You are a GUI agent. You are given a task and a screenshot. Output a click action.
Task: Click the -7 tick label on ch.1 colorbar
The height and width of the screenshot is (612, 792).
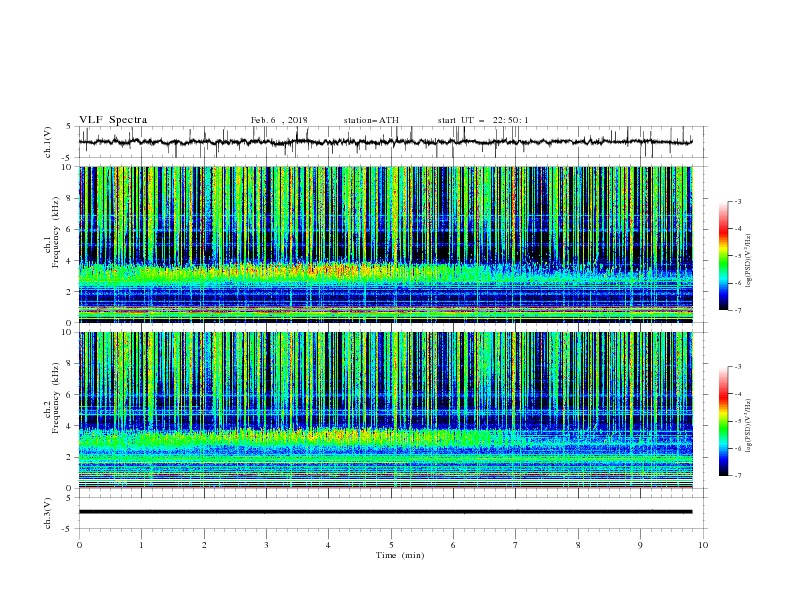(x=737, y=310)
